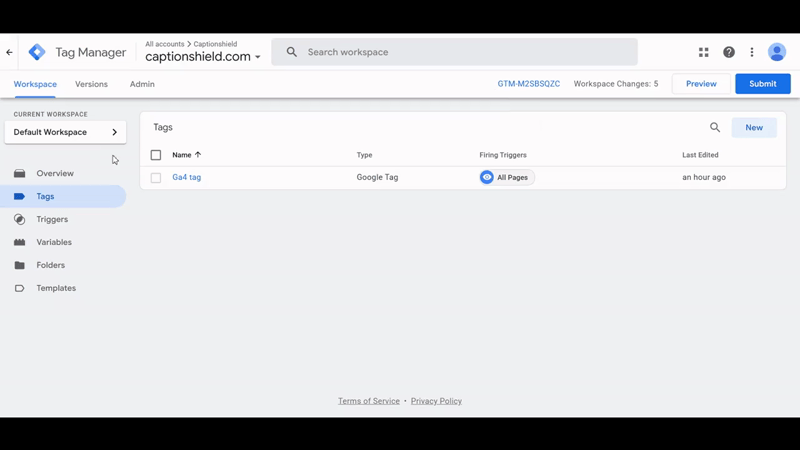Open the Ga4 tag link
The height and width of the screenshot is (450, 800).
187,178
